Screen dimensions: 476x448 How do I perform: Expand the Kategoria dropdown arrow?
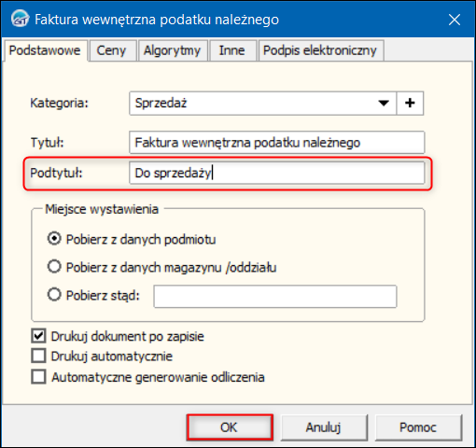coord(384,103)
